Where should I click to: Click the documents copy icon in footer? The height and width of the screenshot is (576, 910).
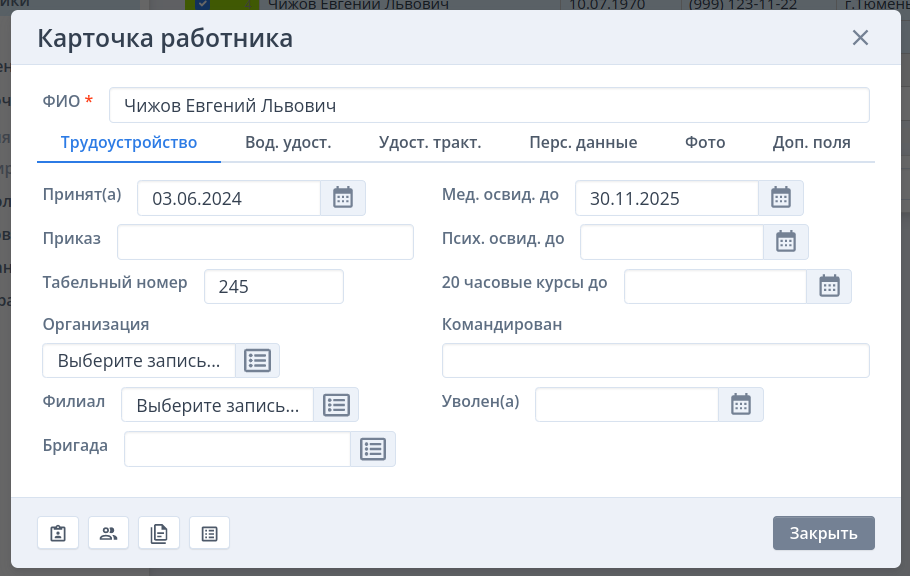[159, 533]
